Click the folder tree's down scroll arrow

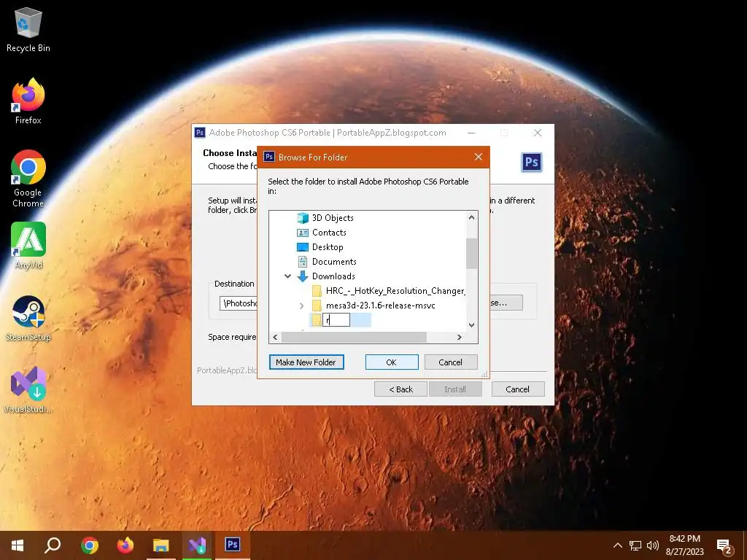[471, 325]
